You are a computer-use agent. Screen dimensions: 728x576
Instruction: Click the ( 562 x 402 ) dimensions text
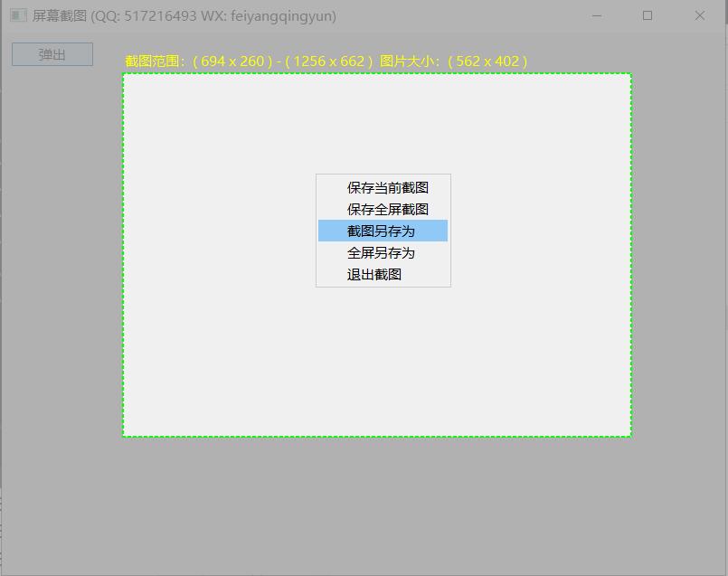(488, 61)
